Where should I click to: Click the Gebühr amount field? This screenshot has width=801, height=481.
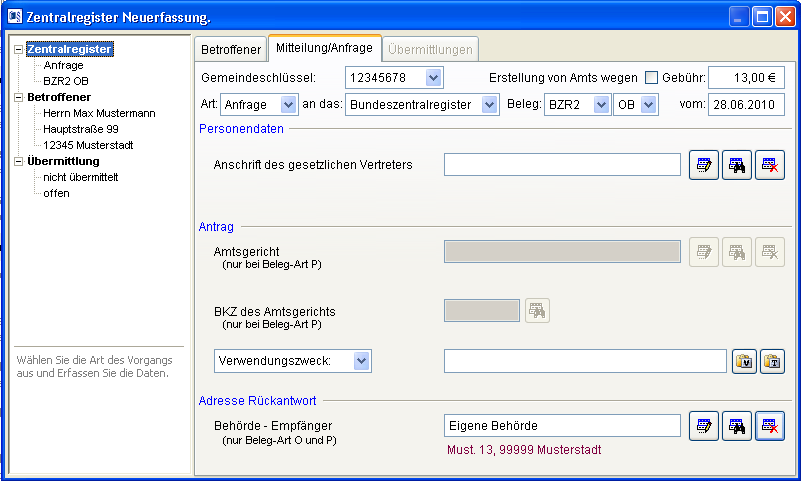point(747,78)
